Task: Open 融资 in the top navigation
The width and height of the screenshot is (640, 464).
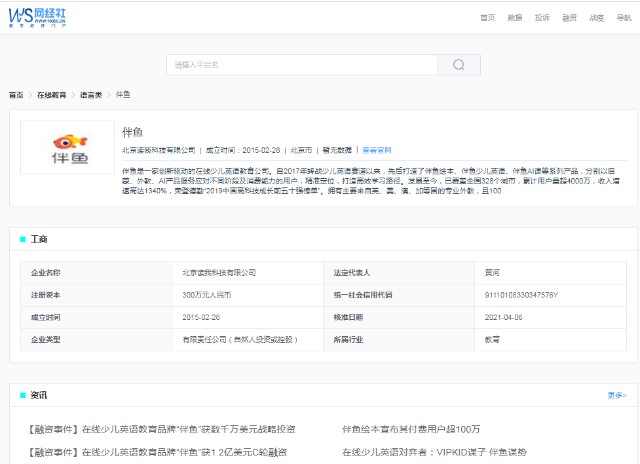Action: 569,18
